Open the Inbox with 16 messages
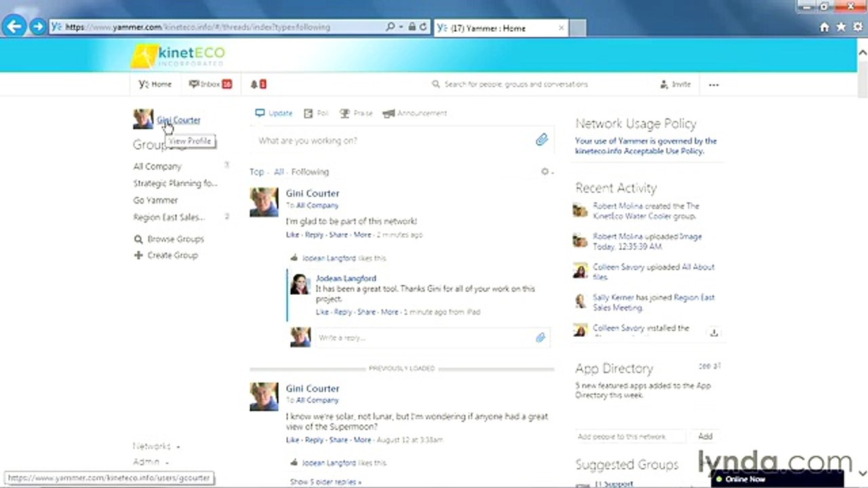The height and width of the screenshot is (488, 868). [x=210, y=84]
